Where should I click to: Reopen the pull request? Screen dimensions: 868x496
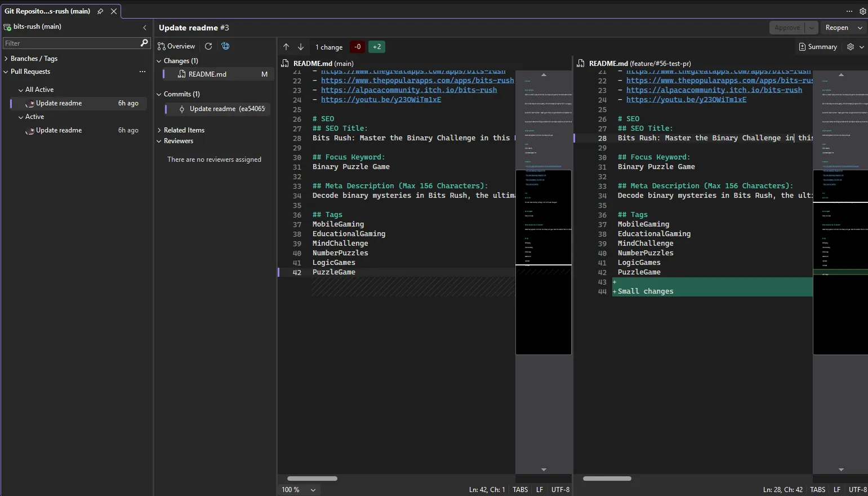[x=836, y=28]
